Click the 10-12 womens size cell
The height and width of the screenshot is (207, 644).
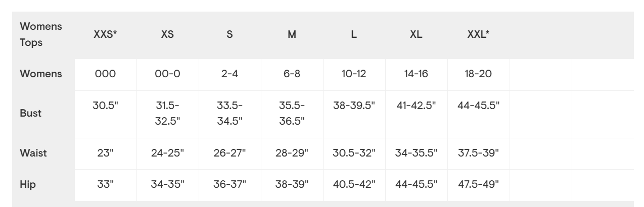pyautogui.click(x=354, y=74)
